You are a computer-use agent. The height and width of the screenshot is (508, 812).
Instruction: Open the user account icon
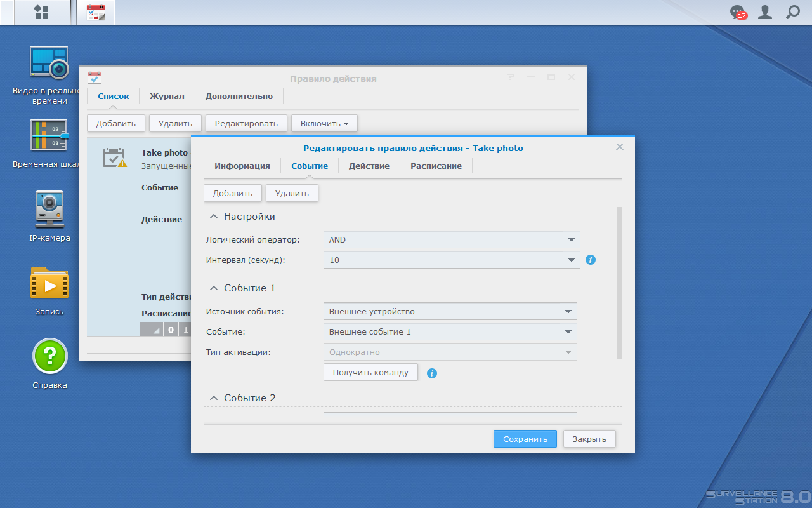pos(765,11)
